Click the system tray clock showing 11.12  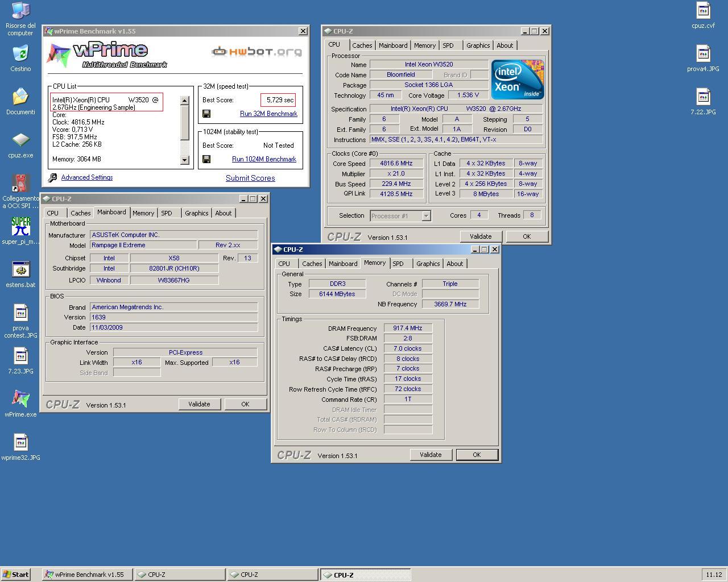coord(714,575)
